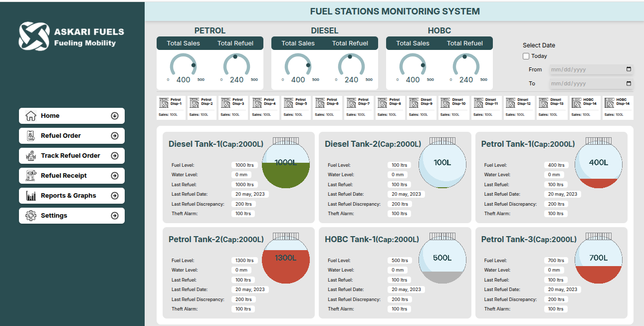This screenshot has height=326, width=644.
Task: Open Track Refuel Order using its tracking icon
Action: point(31,155)
